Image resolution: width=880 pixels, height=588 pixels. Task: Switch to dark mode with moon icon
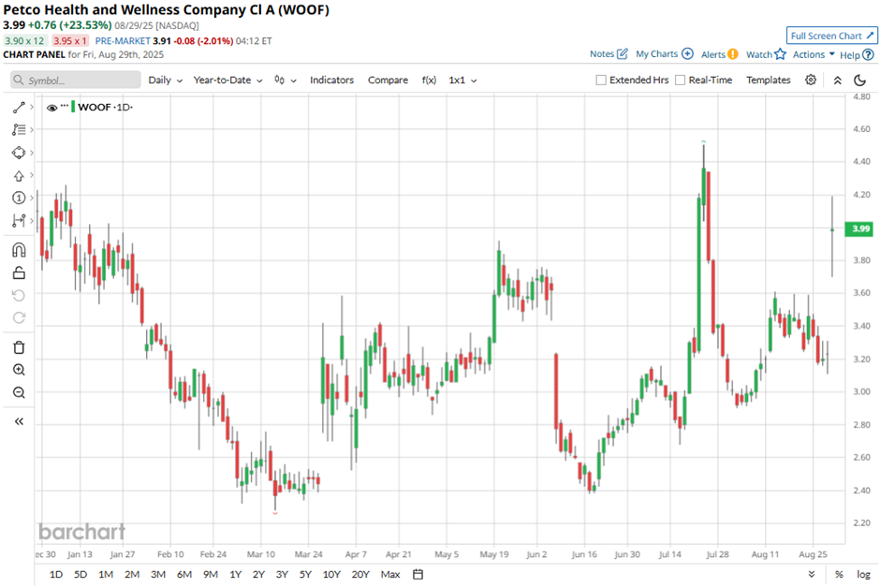pos(859,81)
